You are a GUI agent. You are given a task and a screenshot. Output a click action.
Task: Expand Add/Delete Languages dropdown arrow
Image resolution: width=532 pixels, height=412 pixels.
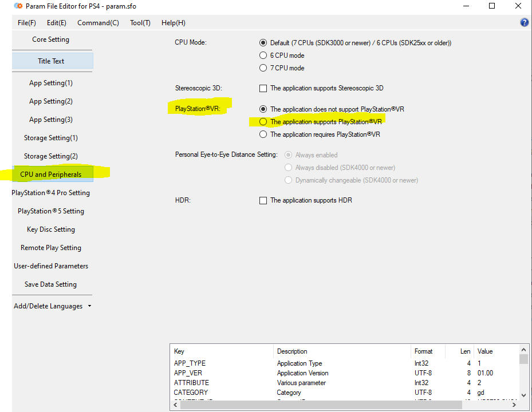click(89, 306)
